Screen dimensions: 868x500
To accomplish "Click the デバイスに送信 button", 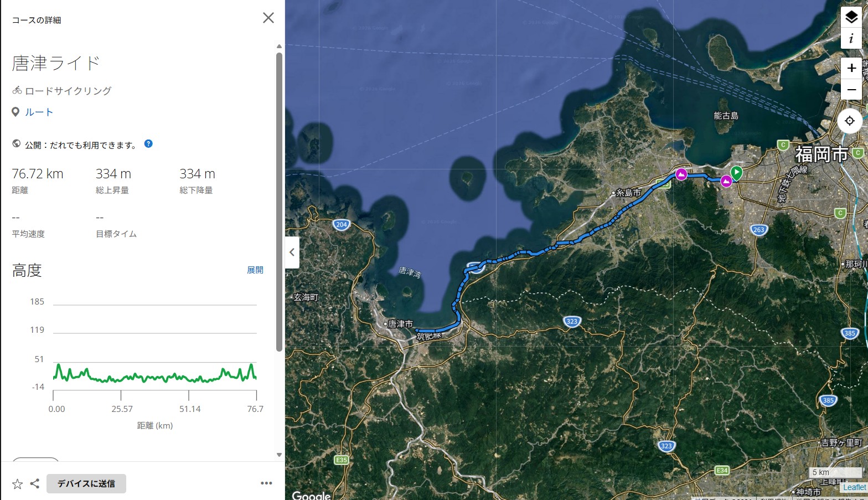I will point(86,483).
